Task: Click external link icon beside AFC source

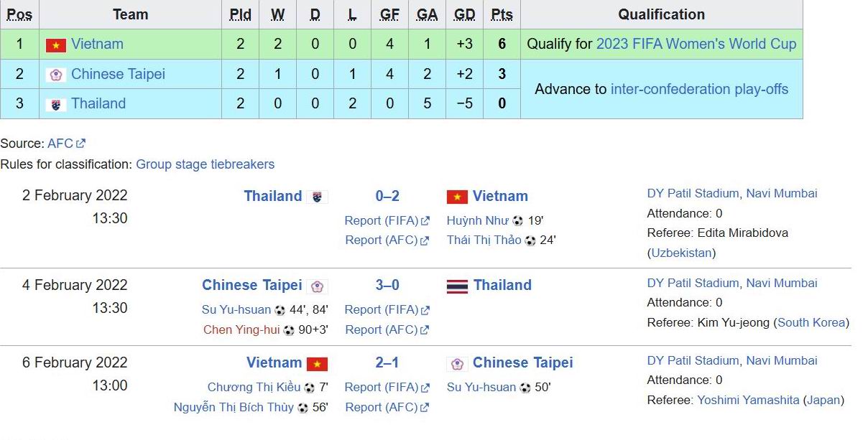Action: tap(81, 144)
